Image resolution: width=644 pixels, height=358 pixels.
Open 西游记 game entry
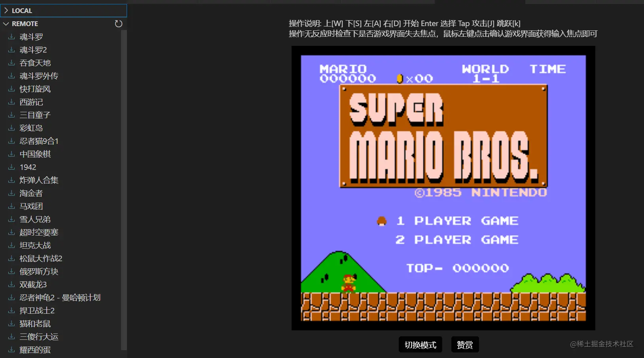[x=31, y=102]
